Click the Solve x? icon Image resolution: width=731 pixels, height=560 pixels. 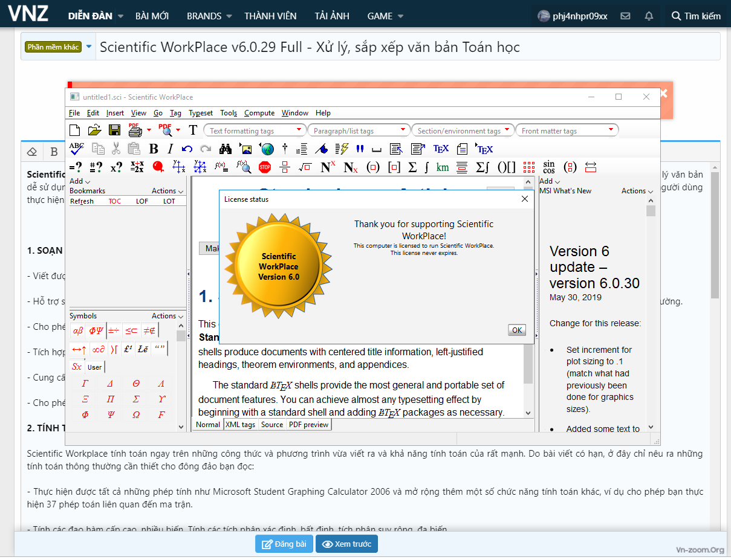click(x=116, y=167)
